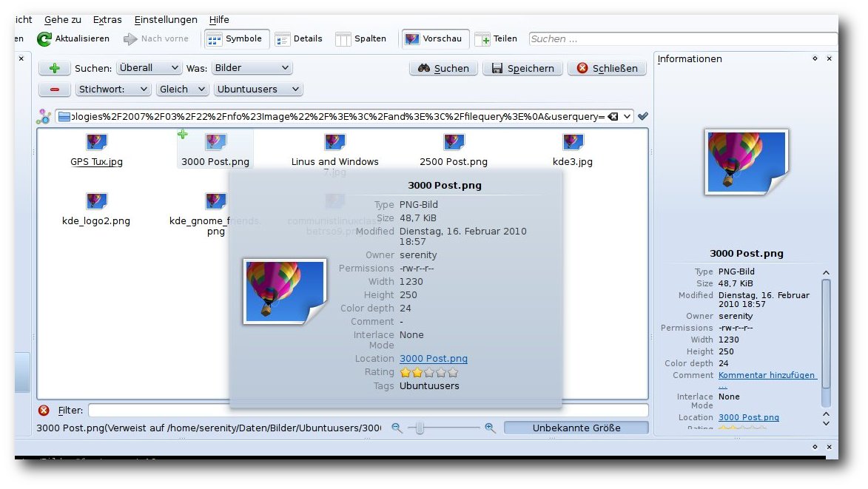Viewport: 868px width, 489px height.
Task: Click the Nach vorne forward arrow
Action: coord(156,38)
